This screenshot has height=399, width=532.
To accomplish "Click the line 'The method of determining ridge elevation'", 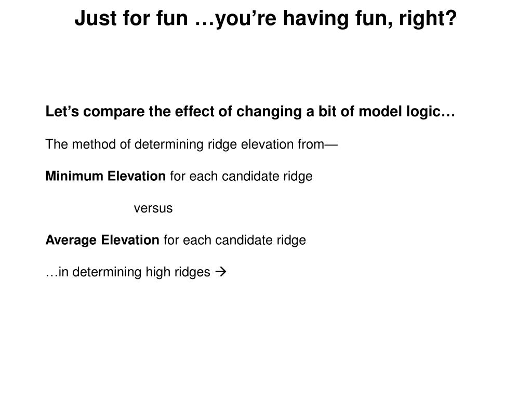I will click(191, 144).
